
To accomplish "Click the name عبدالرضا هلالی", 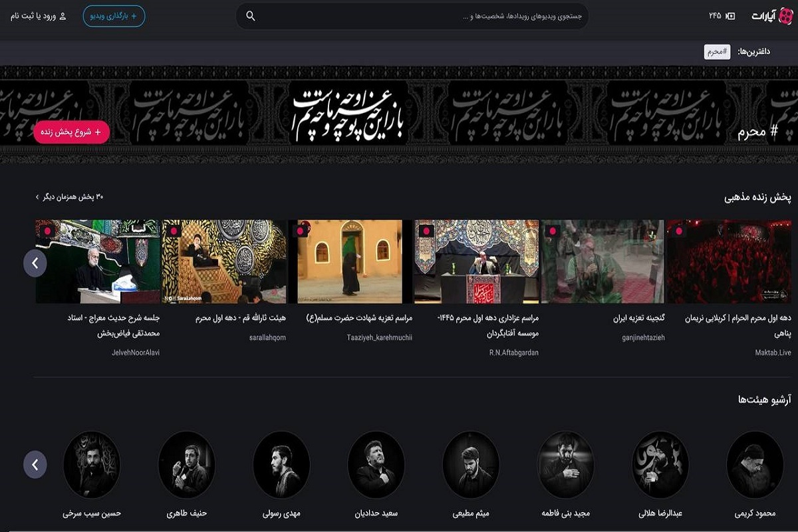I will click(x=660, y=514).
